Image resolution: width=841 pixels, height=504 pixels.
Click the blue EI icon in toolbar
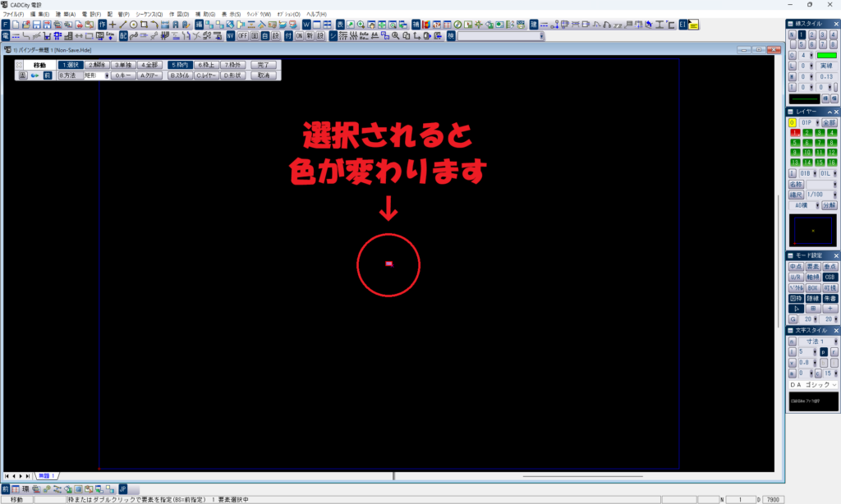(682, 25)
